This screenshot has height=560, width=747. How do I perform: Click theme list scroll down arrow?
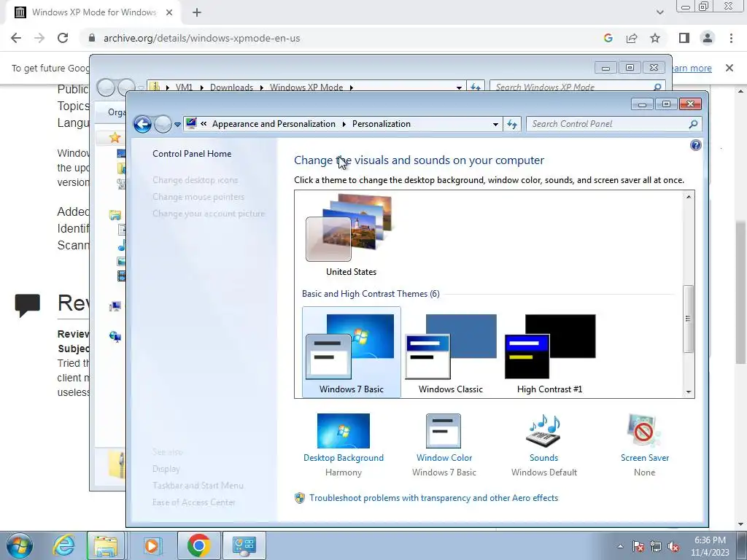[689, 392]
